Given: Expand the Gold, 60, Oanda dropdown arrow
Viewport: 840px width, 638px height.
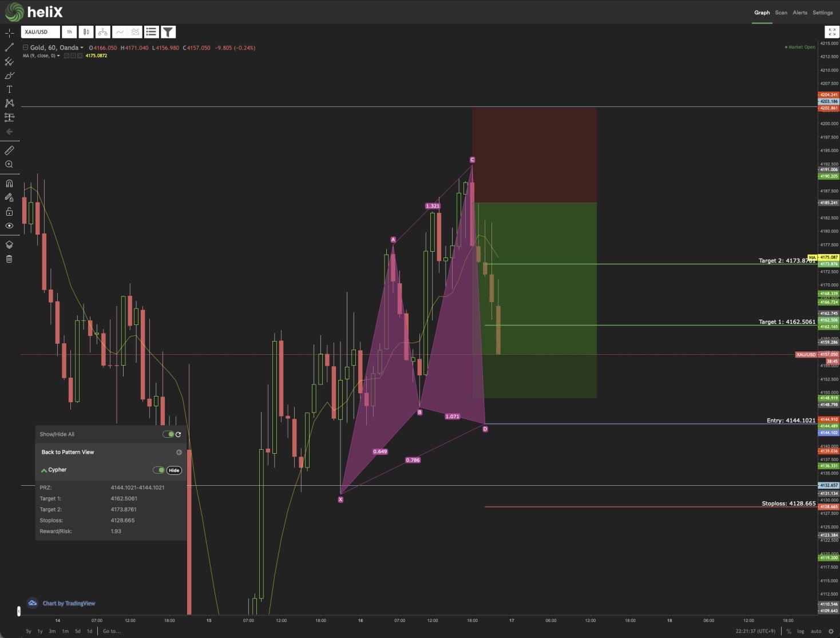Looking at the screenshot, I should [x=82, y=48].
